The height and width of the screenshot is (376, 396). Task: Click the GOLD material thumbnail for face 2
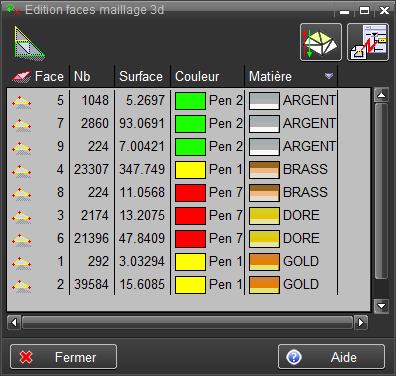point(264,285)
